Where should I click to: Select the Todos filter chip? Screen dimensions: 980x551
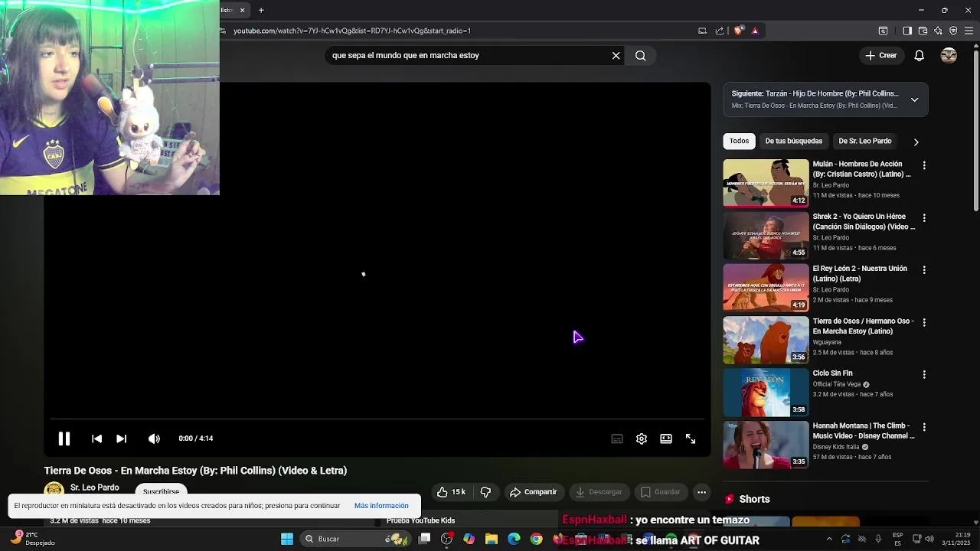(739, 141)
